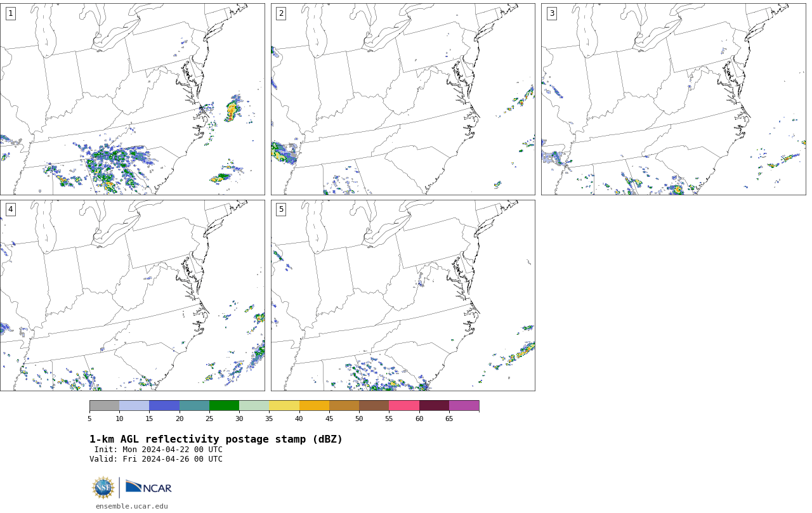Open ensemble member 2 reflectivity map
The width and height of the screenshot is (812, 513).
point(403,99)
